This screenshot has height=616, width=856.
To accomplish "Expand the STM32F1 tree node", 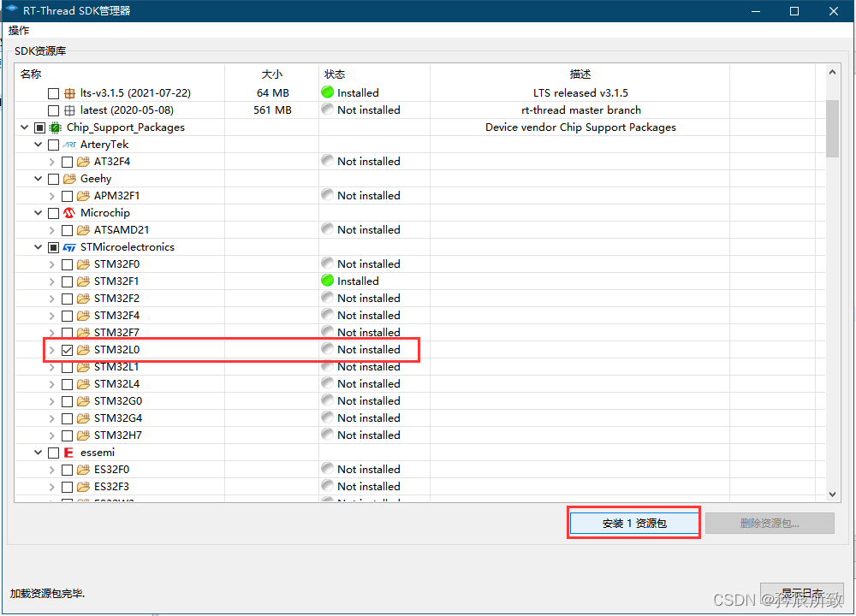I will [x=52, y=281].
